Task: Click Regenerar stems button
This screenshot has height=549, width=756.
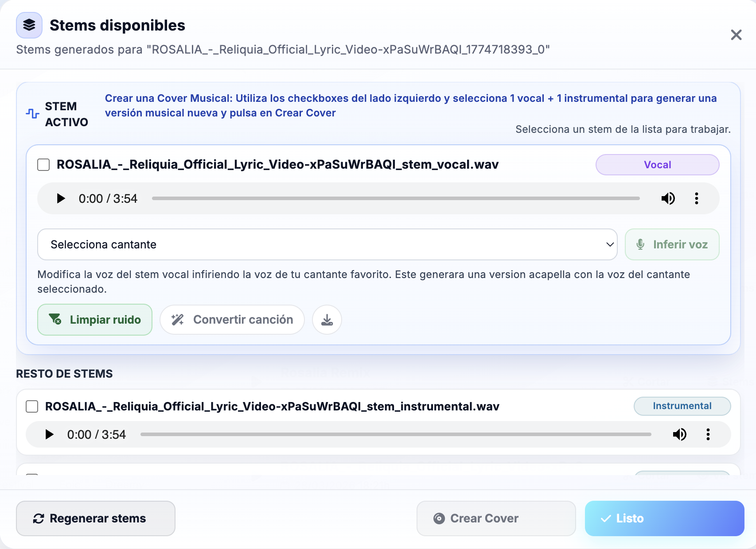Action: click(x=96, y=518)
